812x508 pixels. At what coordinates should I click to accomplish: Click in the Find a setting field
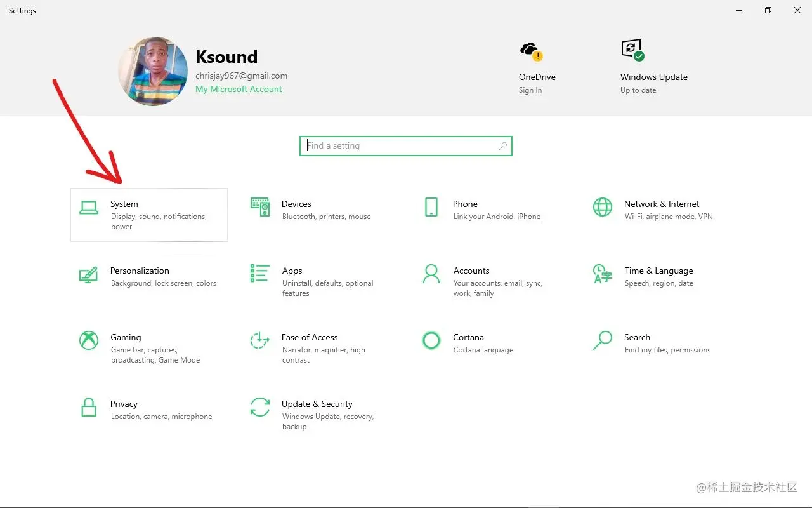(406, 146)
